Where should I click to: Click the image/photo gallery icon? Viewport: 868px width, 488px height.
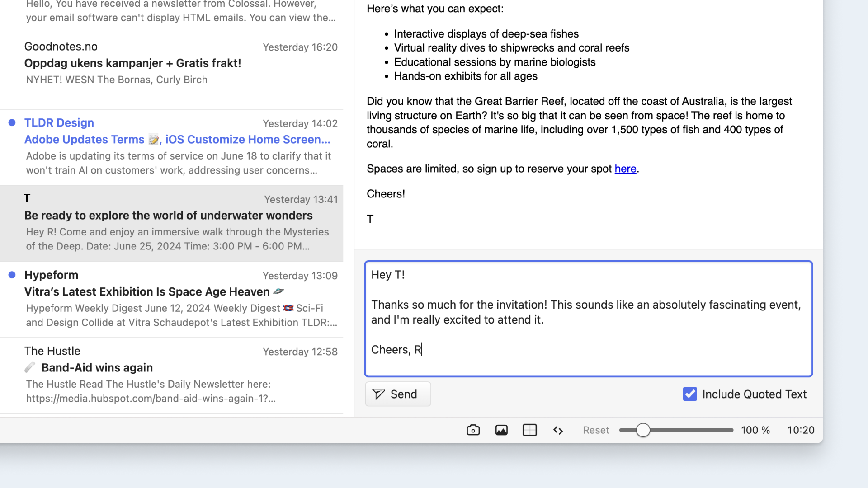pos(502,430)
